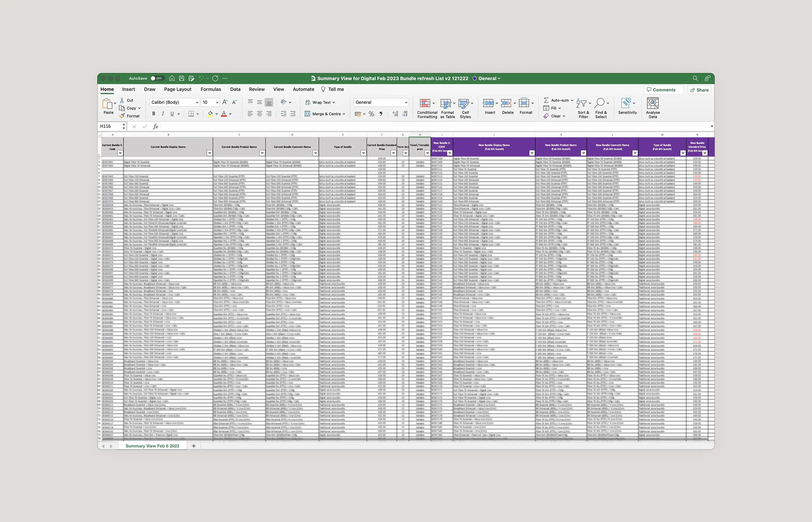Click the Increase decimal icon
812x522 pixels.
395,114
